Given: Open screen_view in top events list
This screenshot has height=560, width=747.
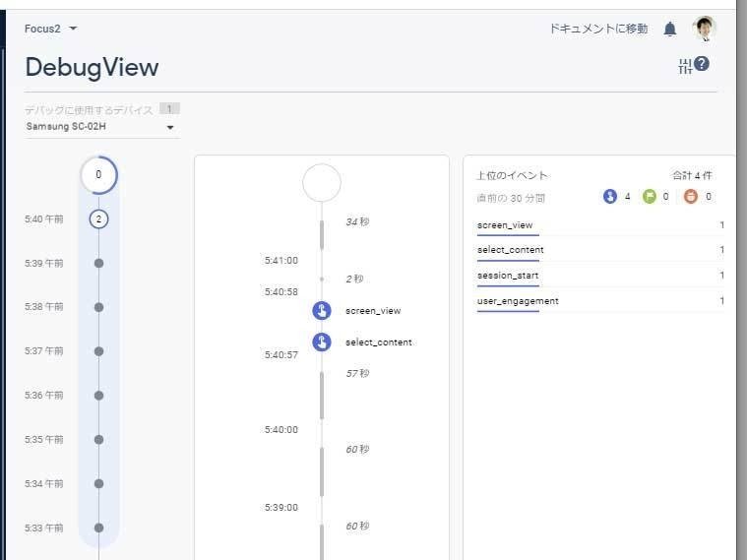Looking at the screenshot, I should pyautogui.click(x=505, y=225).
